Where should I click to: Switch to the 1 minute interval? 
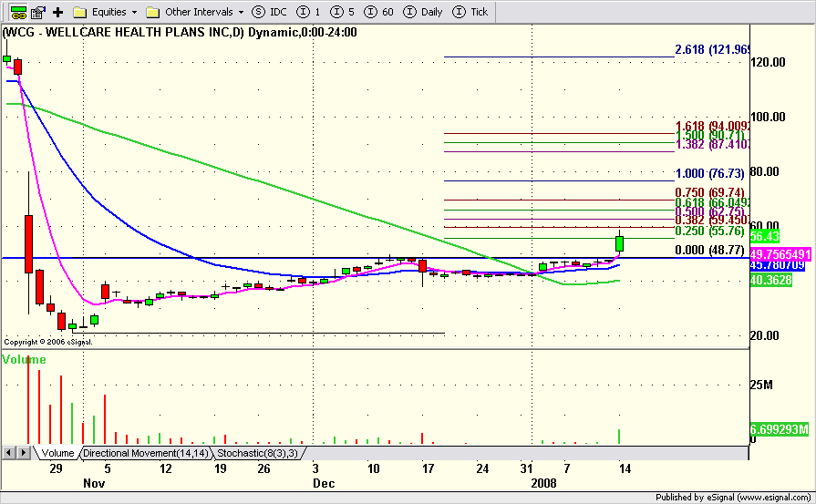click(x=308, y=12)
